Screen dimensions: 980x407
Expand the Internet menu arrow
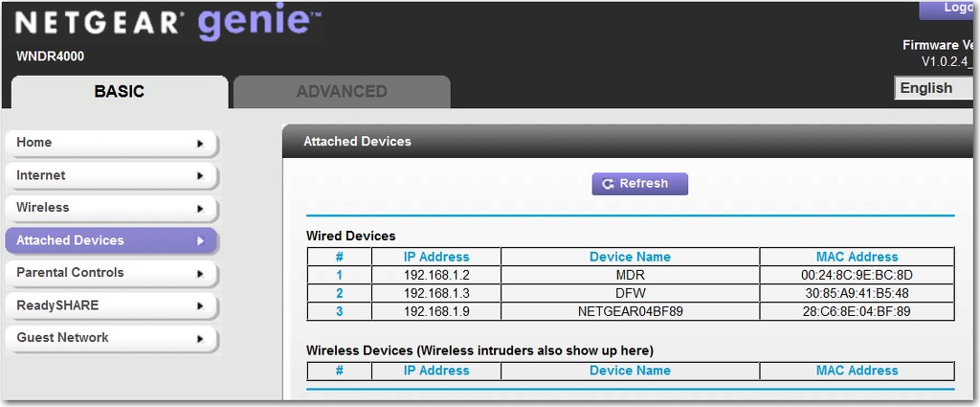click(x=200, y=175)
